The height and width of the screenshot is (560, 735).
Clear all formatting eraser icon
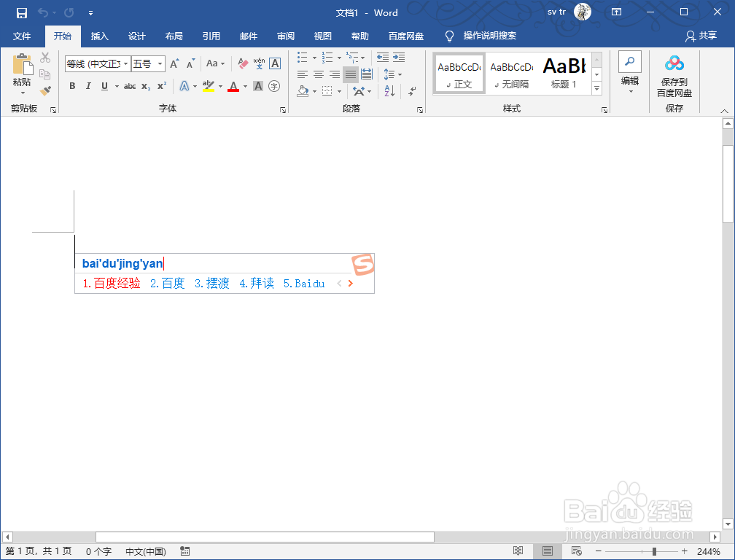click(243, 63)
